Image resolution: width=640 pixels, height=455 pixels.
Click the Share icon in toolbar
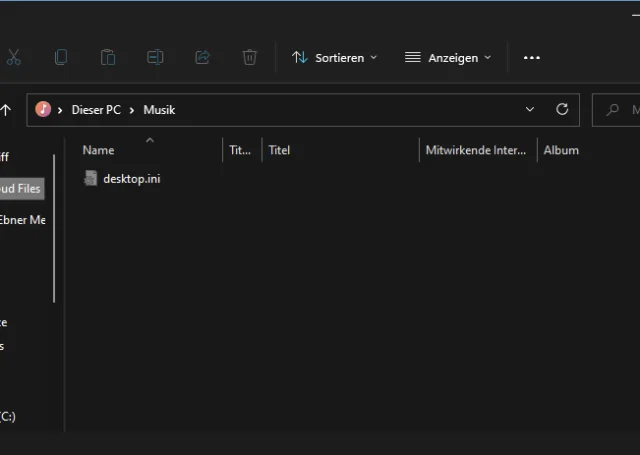(202, 58)
